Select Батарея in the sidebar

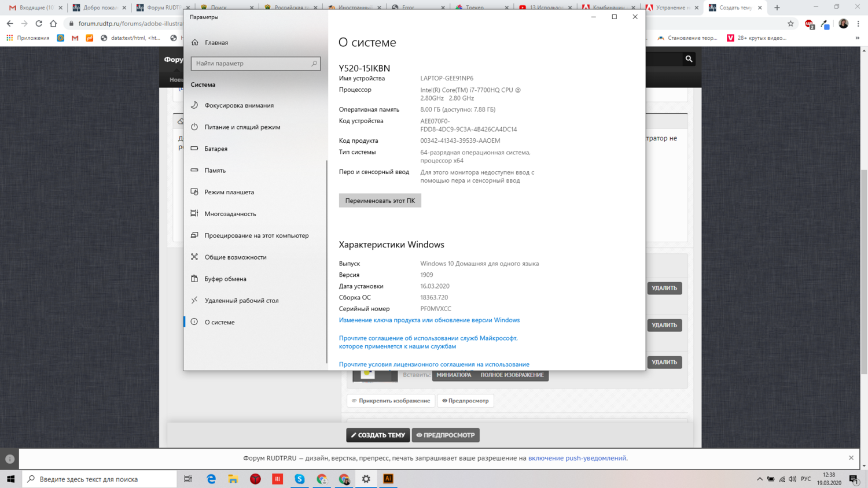pos(216,149)
